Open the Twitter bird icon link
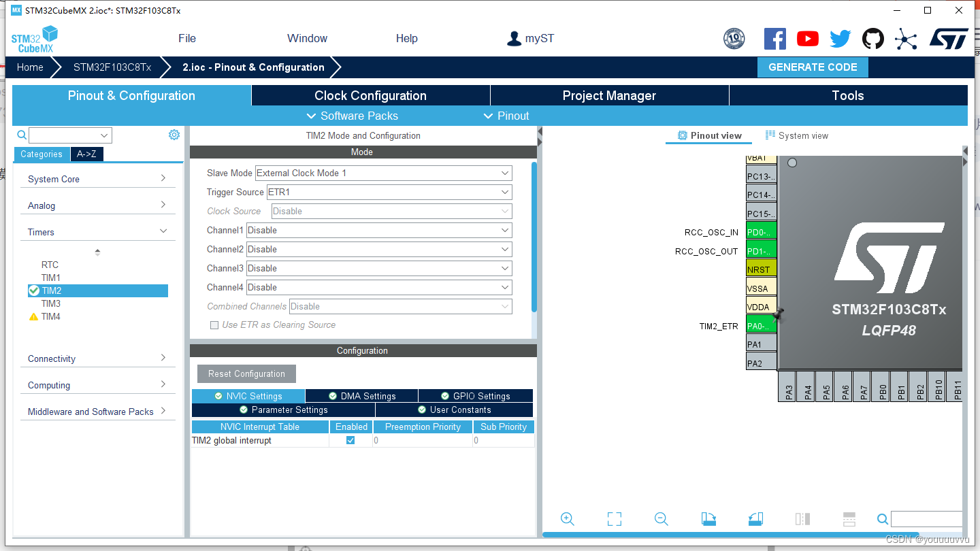The height and width of the screenshot is (551, 980). click(840, 39)
